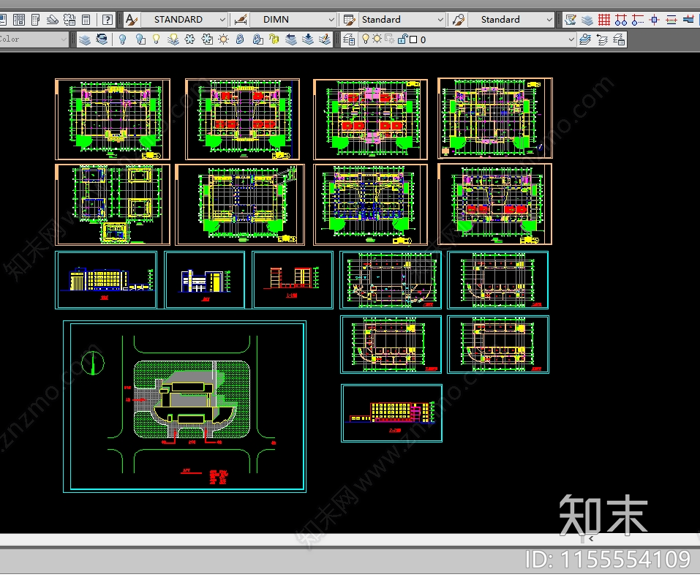Toggle layer 0 viewport freeze icon

(389, 39)
